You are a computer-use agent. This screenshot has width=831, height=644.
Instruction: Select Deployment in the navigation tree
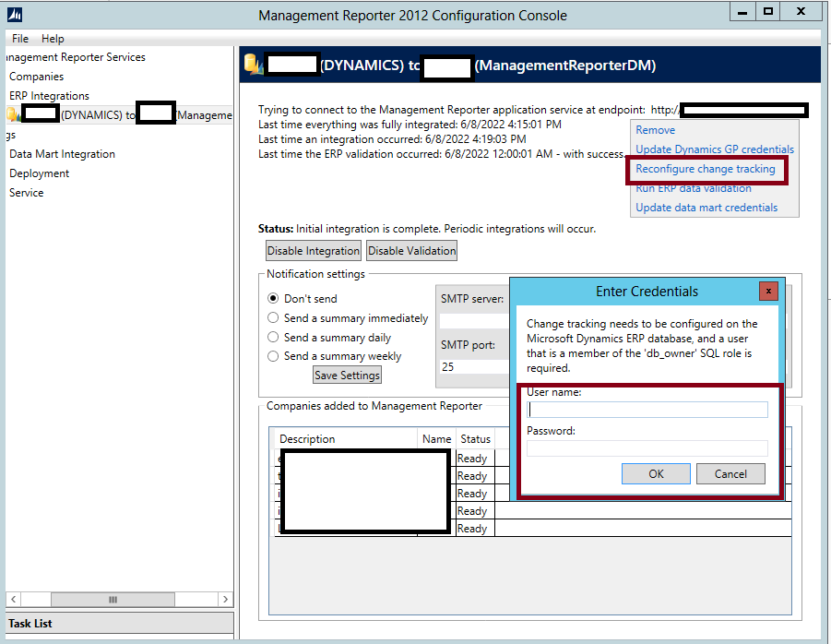39,173
